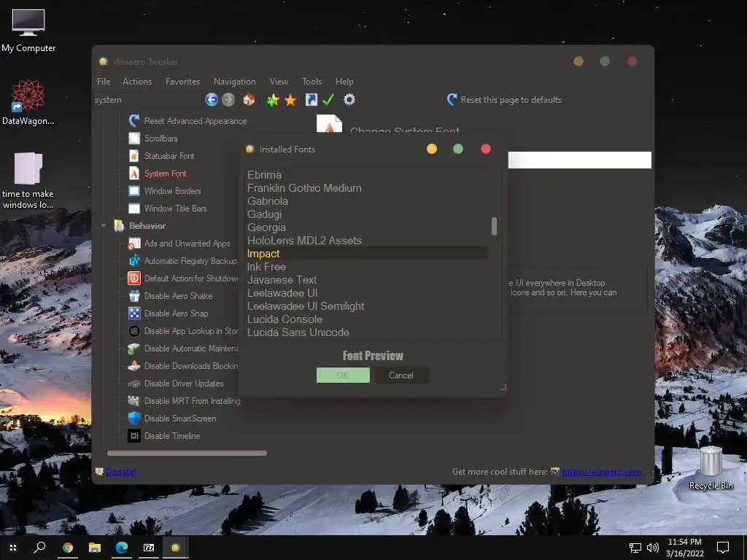Click the tree horizontal scrollbar

(x=187, y=454)
